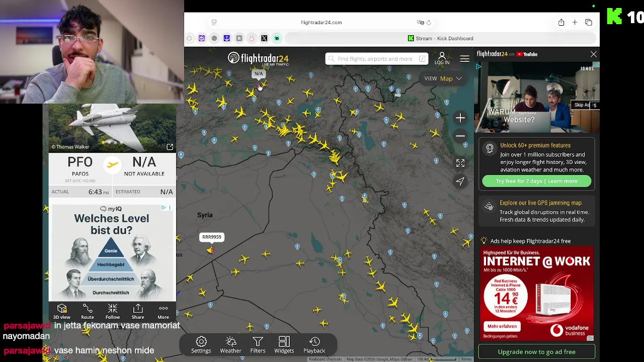Open the VIEW Map dropdown

(x=443, y=78)
